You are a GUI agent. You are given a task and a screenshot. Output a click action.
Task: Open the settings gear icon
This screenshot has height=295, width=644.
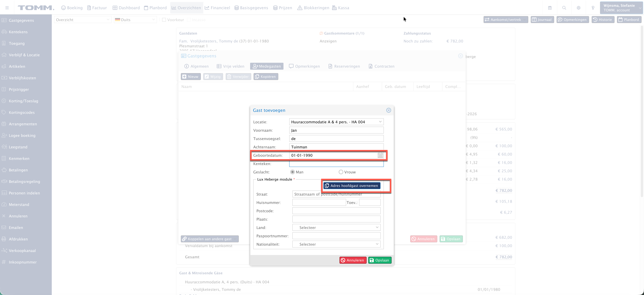click(578, 8)
